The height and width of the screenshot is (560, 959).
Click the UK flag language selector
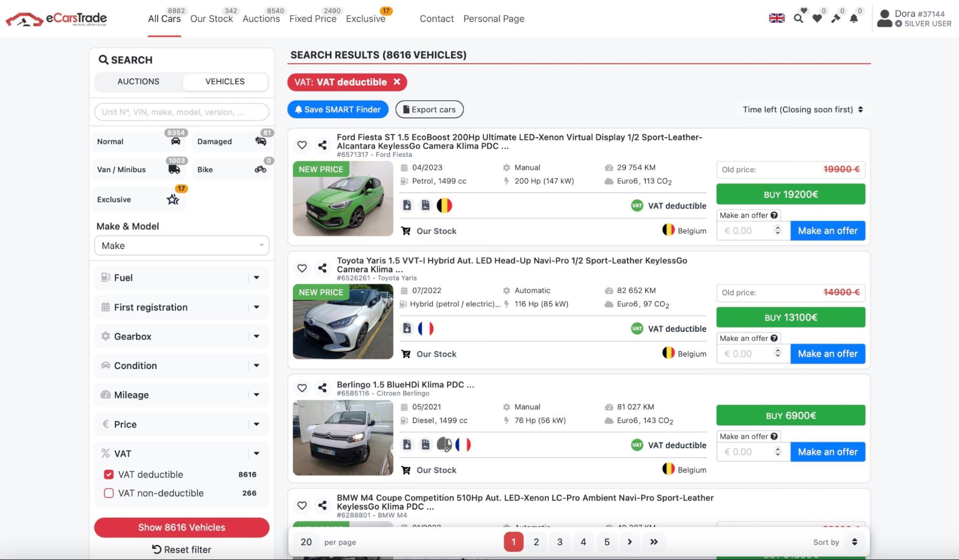[777, 18]
